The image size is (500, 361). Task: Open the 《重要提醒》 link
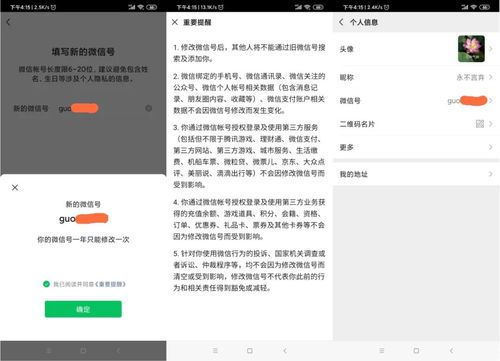click(x=110, y=284)
